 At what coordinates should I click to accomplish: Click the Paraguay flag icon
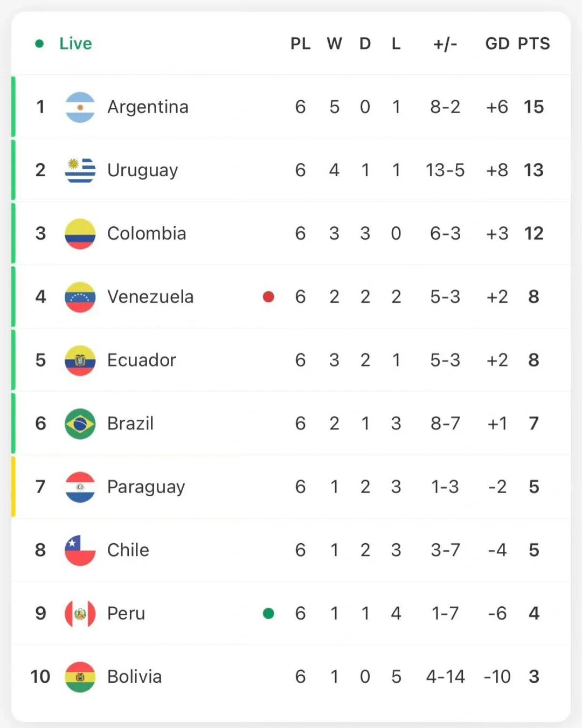pyautogui.click(x=80, y=487)
